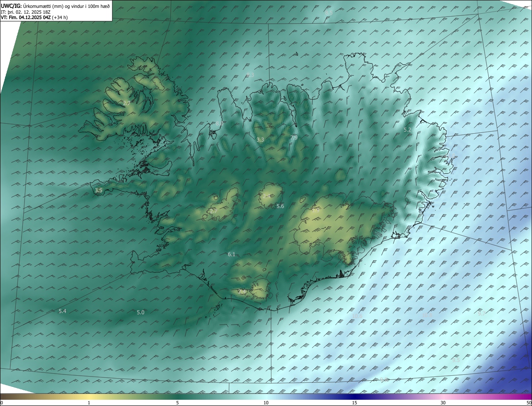Screen dimensions: 532x406
Task: Select the 6.1 value label
Action: 232,254
